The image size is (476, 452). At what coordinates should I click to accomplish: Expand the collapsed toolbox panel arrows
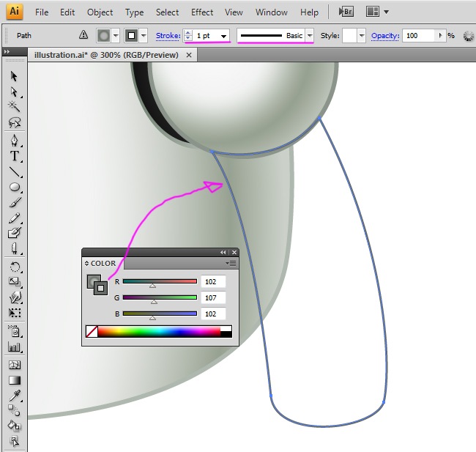pyautogui.click(x=7, y=51)
